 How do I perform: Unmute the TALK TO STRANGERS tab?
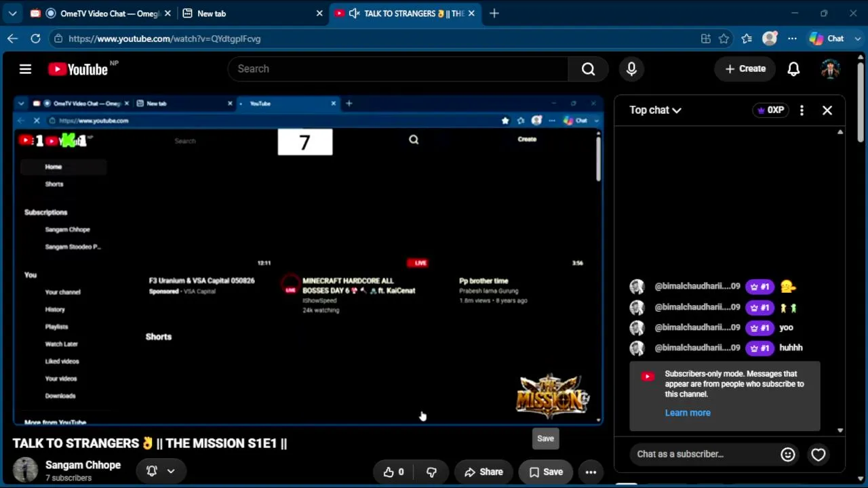coord(354,14)
